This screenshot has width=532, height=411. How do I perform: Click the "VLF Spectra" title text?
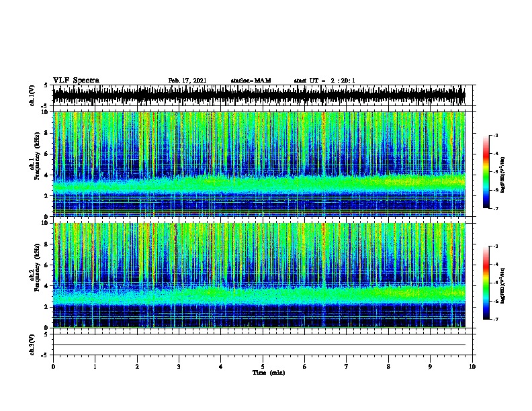click(76, 81)
